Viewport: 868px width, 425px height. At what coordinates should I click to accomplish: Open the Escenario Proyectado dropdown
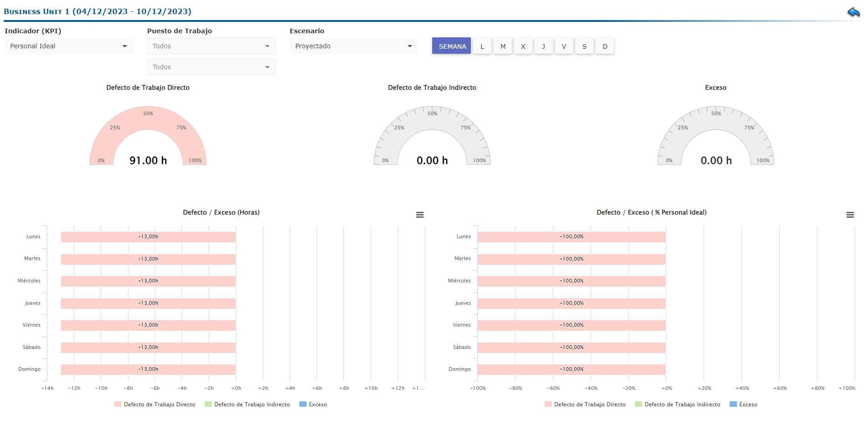coord(354,46)
